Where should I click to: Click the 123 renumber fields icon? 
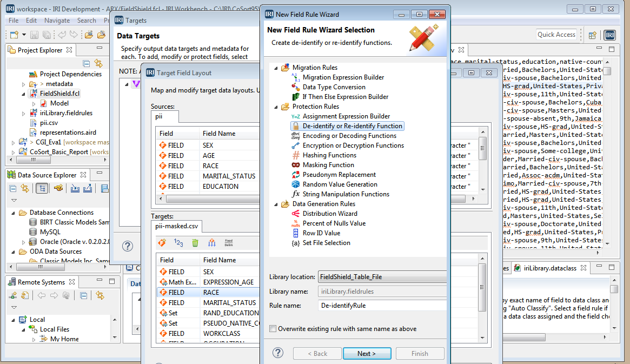(177, 243)
